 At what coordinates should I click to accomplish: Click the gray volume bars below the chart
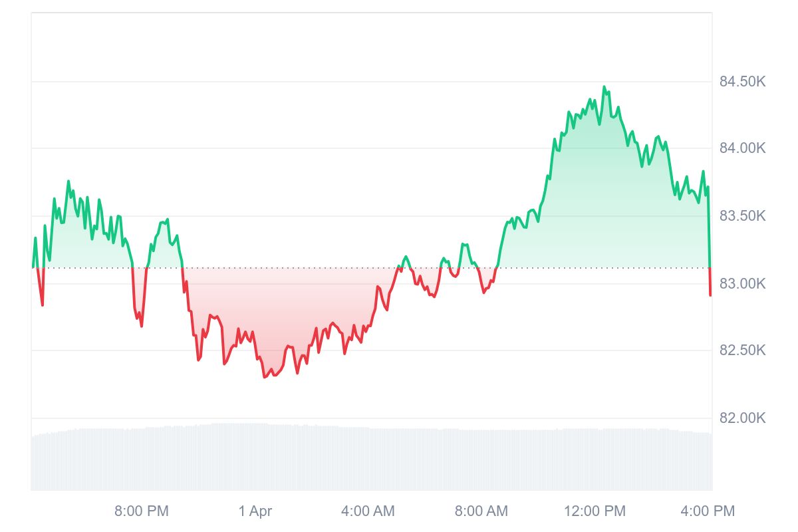(x=372, y=459)
